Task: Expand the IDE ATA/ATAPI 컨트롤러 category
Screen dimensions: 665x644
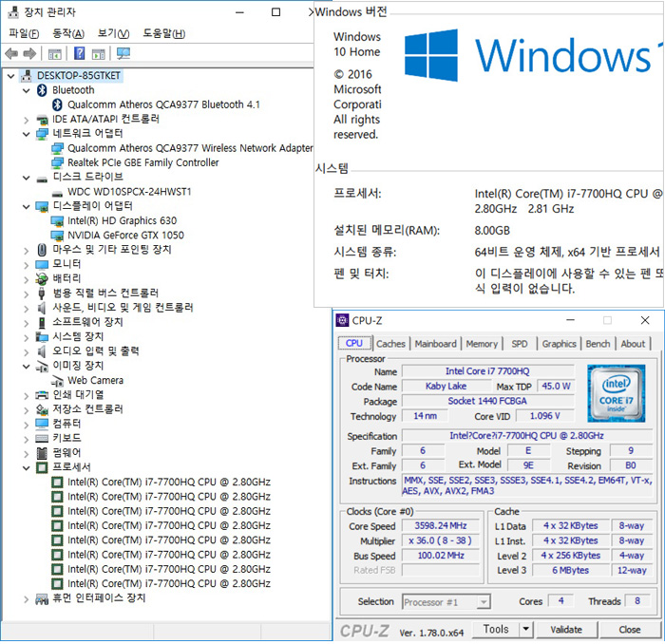Action: (27, 120)
